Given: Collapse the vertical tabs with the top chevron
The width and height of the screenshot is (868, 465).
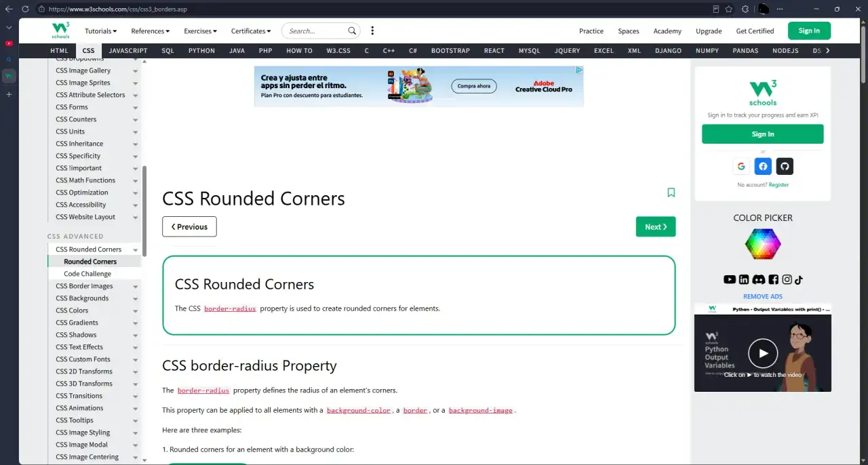Looking at the screenshot, I should coord(9,27).
